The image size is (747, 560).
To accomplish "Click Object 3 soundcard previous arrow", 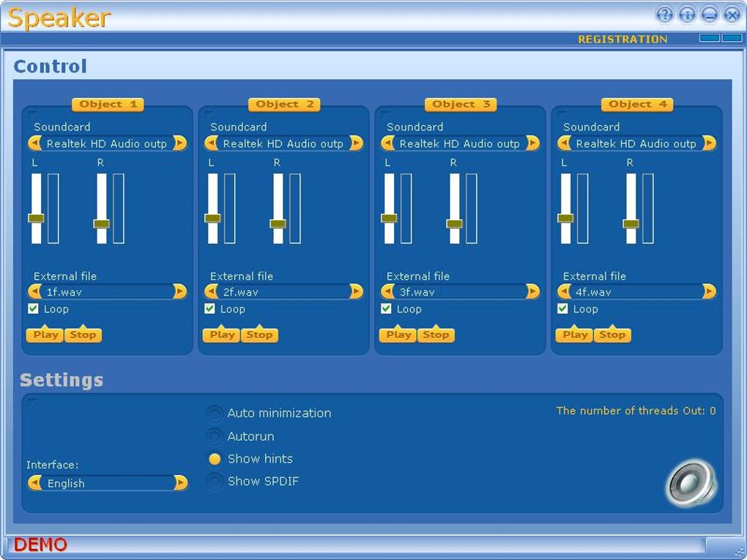I will click(388, 143).
